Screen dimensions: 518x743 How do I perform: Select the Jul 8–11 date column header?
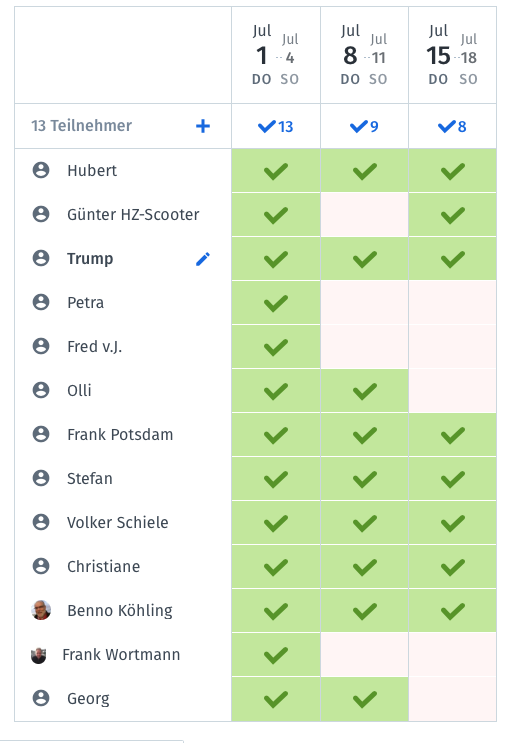[364, 55]
